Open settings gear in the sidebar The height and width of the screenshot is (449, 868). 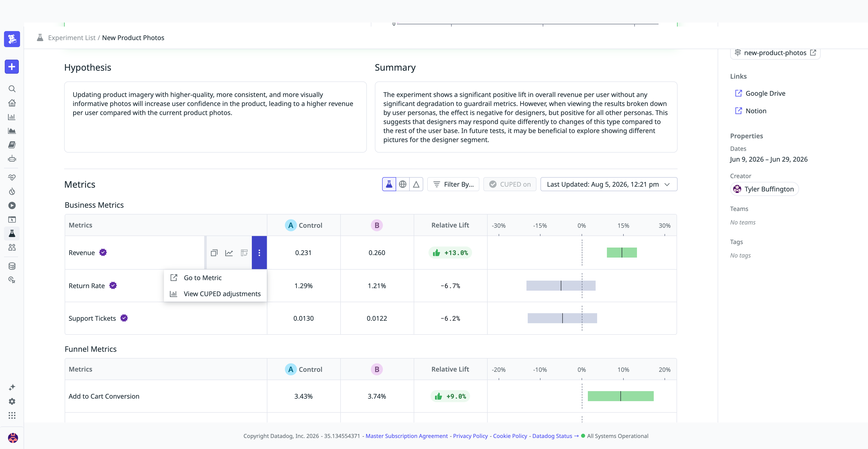pos(12,401)
